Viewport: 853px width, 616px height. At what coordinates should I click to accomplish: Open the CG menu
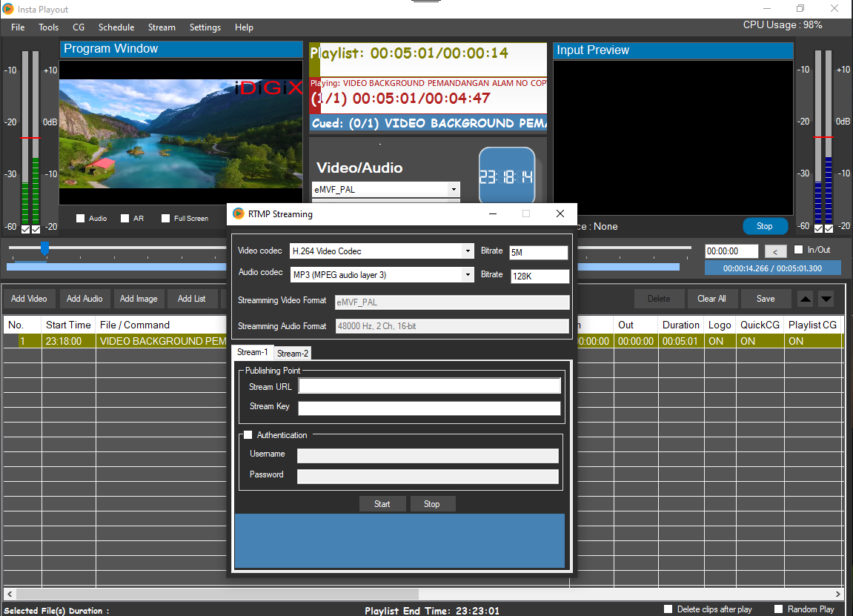pyautogui.click(x=79, y=27)
